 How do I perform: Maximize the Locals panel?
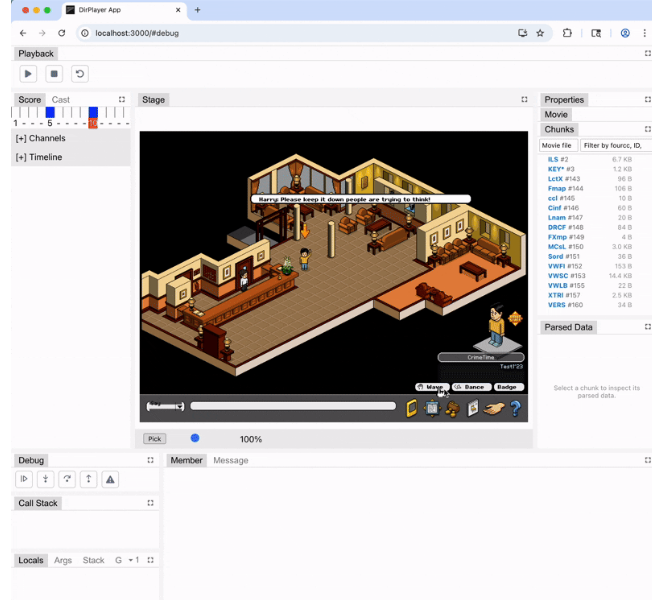point(151,560)
